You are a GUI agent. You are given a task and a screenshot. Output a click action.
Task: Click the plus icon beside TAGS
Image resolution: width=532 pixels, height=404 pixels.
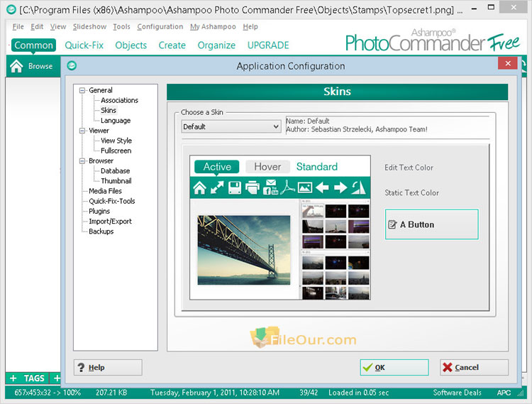13,378
